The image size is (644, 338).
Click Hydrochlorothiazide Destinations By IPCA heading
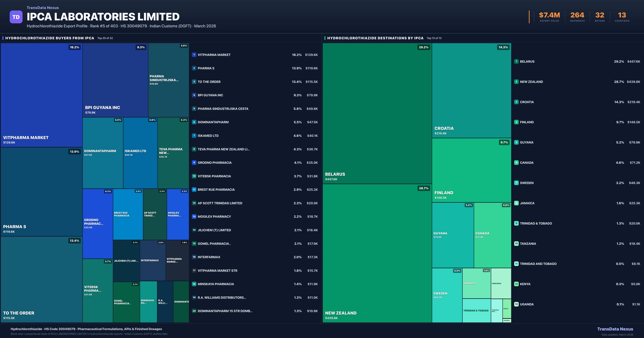coord(375,38)
